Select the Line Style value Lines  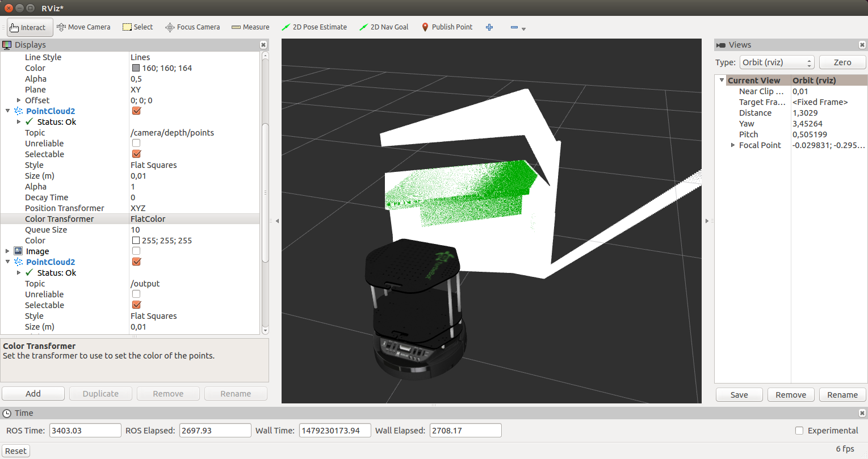[140, 57]
